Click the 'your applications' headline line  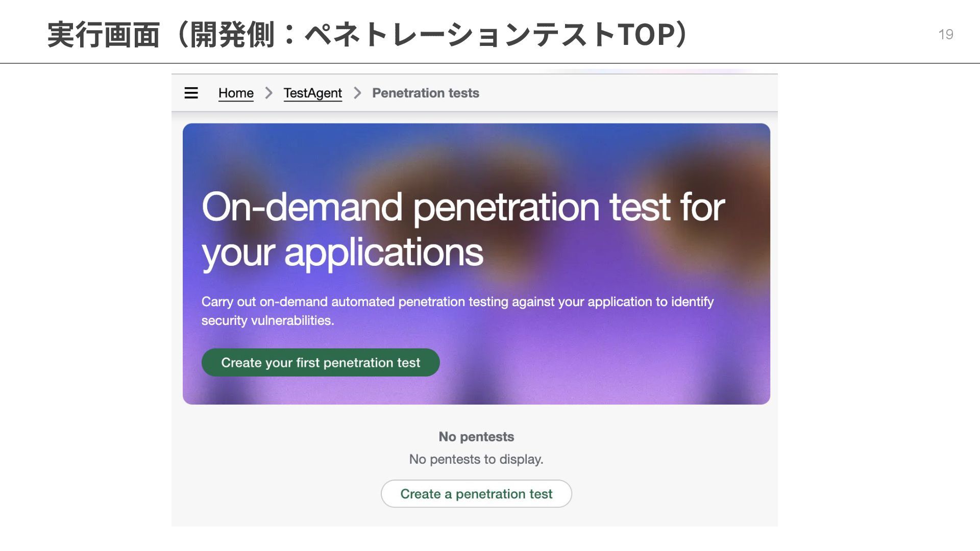pyautogui.click(x=342, y=252)
